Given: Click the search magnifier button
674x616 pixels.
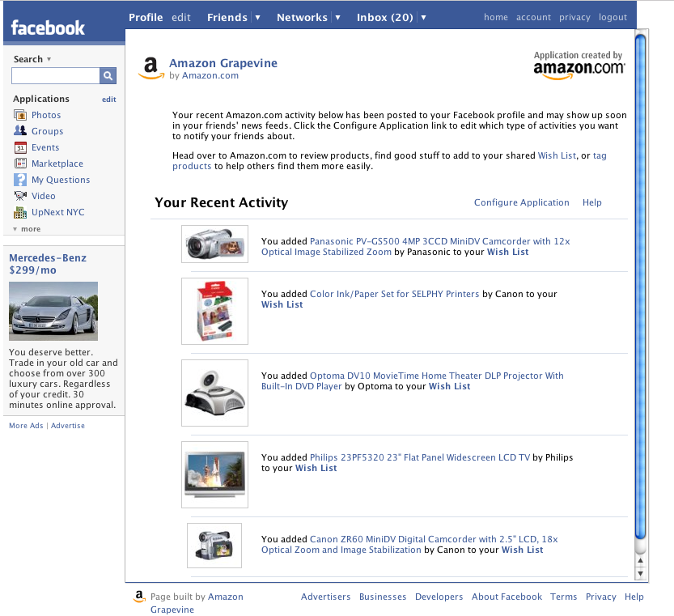Looking at the screenshot, I should 108,76.
